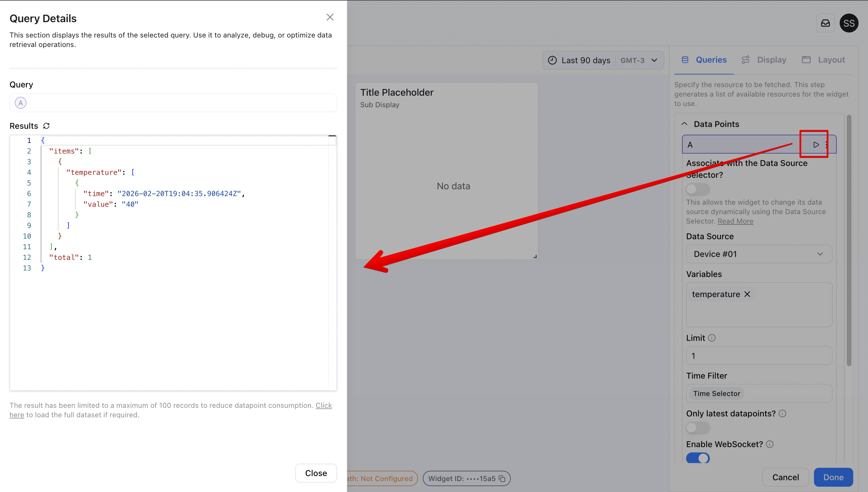Collapse the Data Points section
Screen dimensions: 868x492
(x=685, y=124)
